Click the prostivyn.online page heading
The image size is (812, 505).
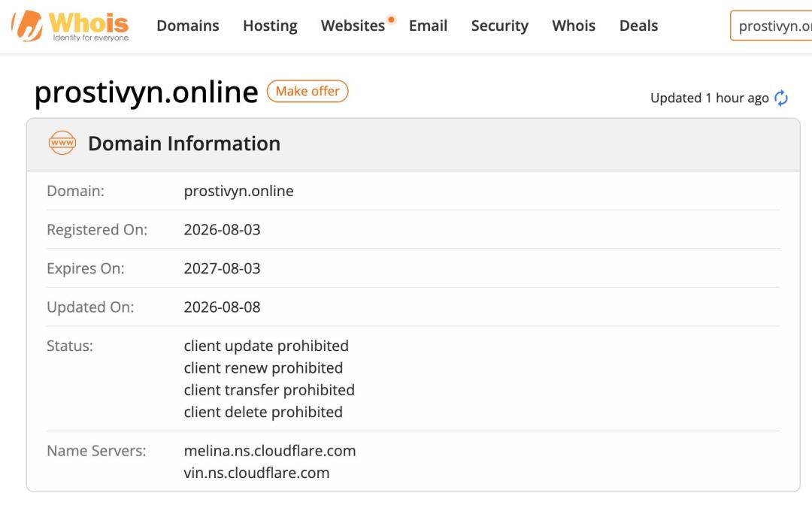(146, 92)
